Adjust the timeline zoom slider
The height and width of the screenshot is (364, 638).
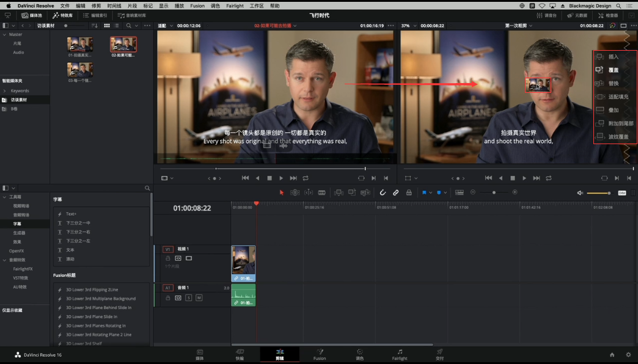(x=494, y=192)
